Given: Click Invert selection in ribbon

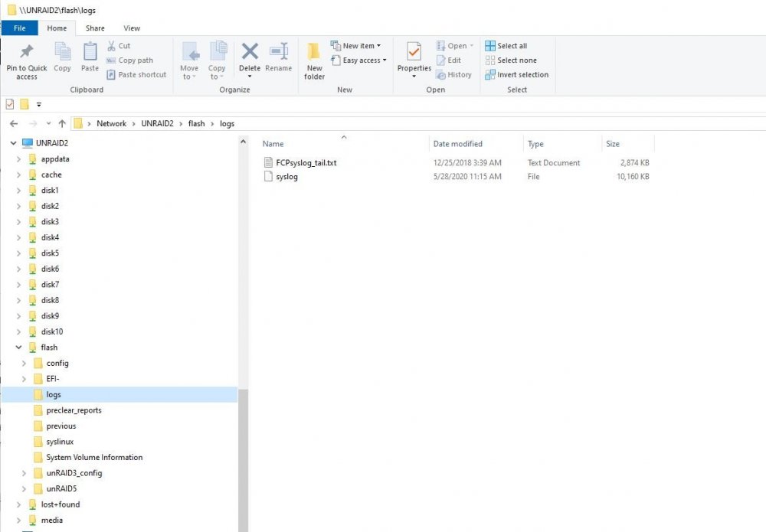Looking at the screenshot, I should pyautogui.click(x=517, y=75).
